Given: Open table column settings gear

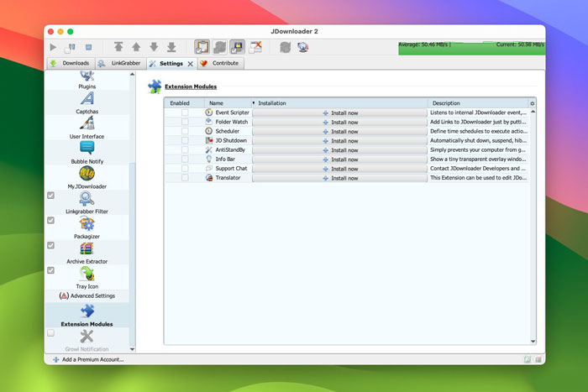Looking at the screenshot, I should (x=532, y=103).
